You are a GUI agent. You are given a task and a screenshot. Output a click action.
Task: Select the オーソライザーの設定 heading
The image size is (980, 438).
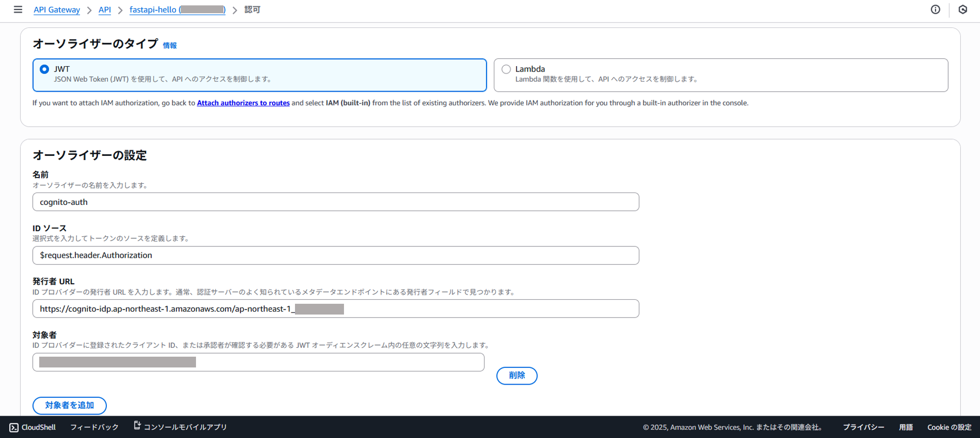click(x=90, y=155)
